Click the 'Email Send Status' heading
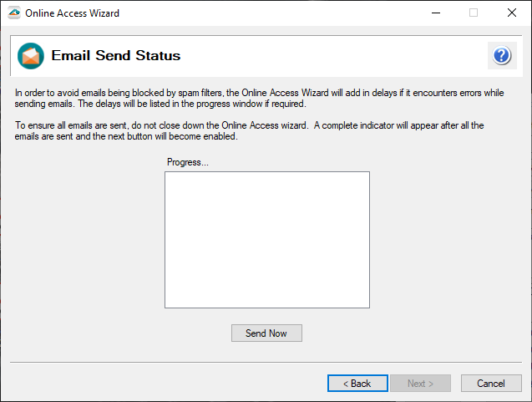This screenshot has height=402, width=532. (116, 56)
